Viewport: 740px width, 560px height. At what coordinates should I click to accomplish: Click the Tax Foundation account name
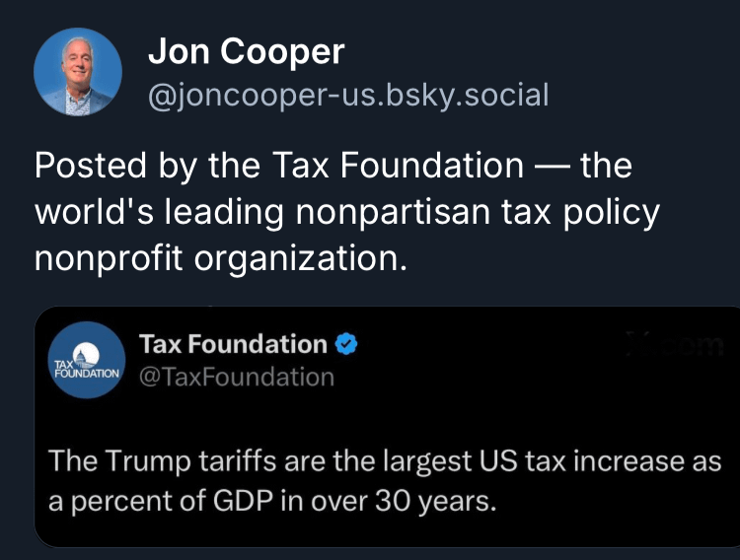tap(233, 344)
